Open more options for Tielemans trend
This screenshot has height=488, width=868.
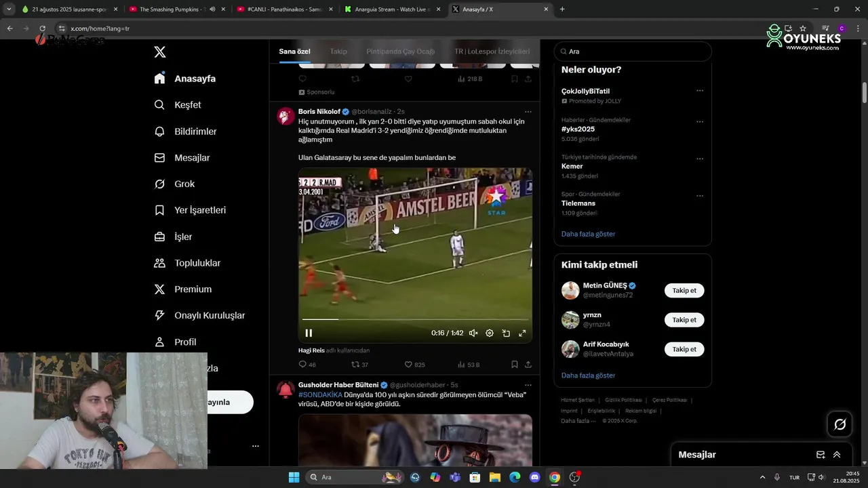700,196
